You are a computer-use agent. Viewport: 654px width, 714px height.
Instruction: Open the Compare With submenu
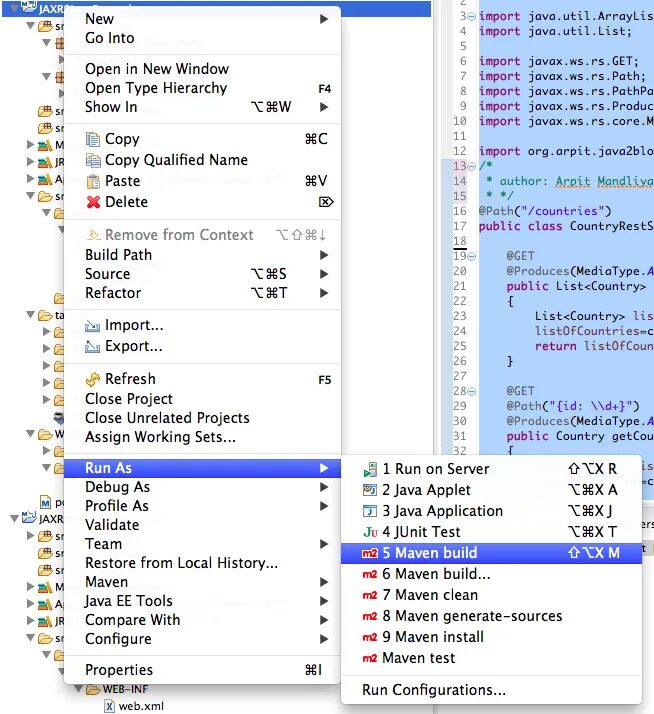pyautogui.click(x=202, y=620)
